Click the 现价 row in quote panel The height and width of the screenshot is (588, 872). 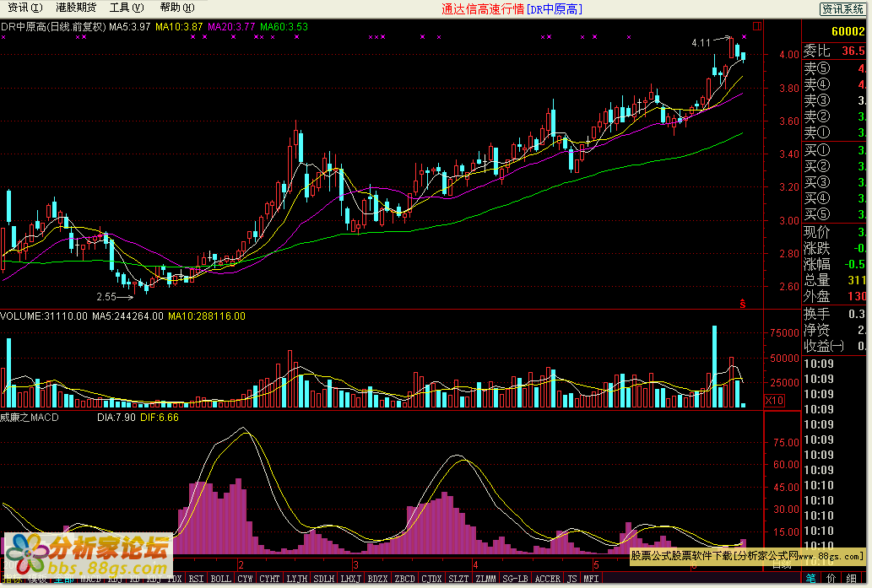834,232
